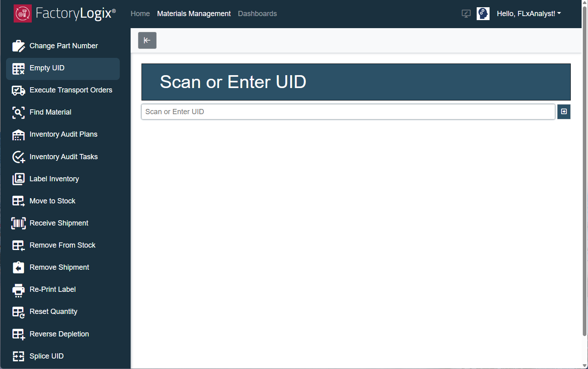Select the Splice UID tool

[x=46, y=356]
